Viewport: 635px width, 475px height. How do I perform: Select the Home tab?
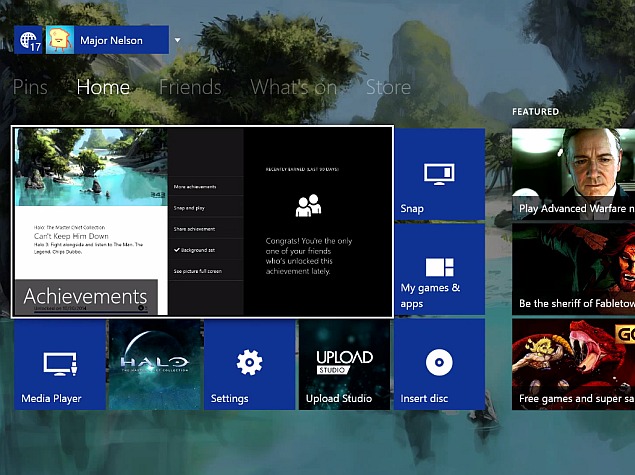click(103, 87)
